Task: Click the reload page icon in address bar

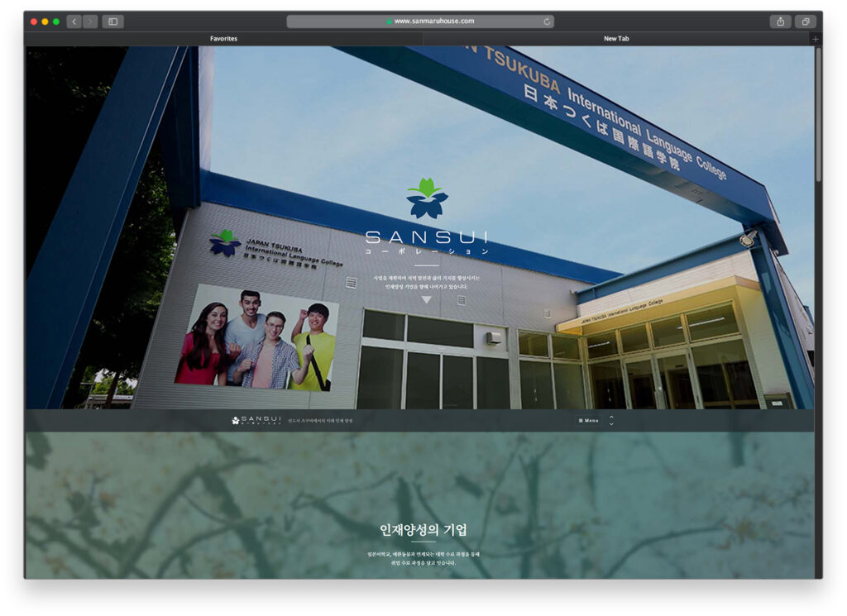Action: click(547, 21)
